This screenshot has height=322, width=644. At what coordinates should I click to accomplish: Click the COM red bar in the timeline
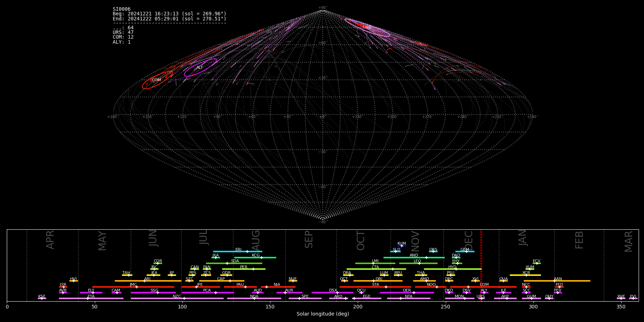484,287
